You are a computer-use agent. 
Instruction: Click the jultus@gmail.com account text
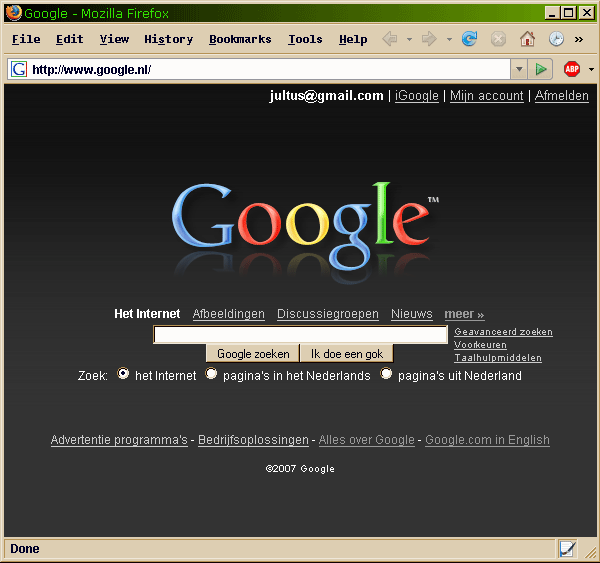(326, 95)
